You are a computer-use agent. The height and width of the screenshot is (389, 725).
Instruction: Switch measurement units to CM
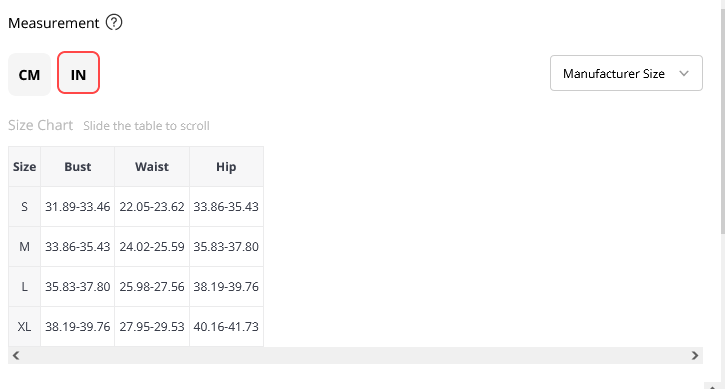(30, 74)
